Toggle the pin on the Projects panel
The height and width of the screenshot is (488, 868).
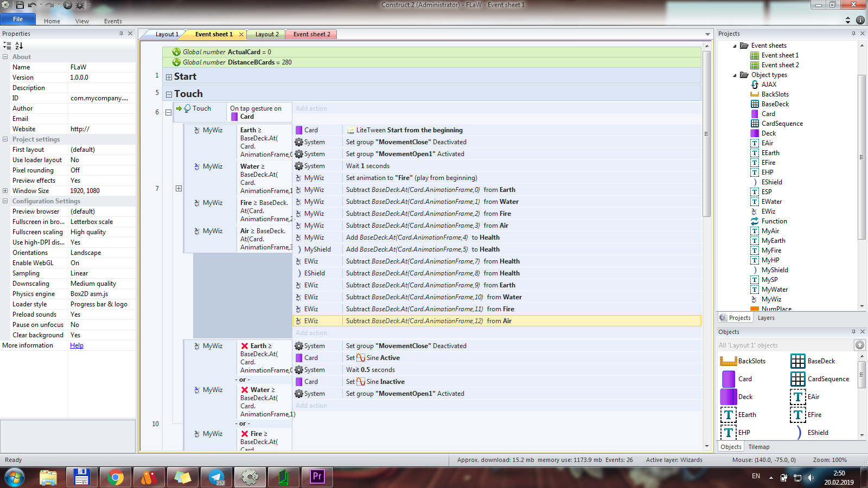point(853,34)
